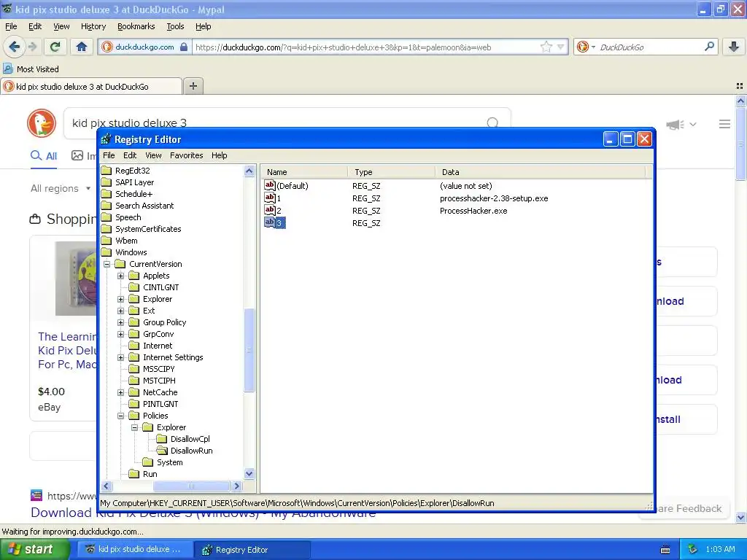Open the browser Bookmarks menu
Viewport: 747px width, 560px height.
[136, 26]
